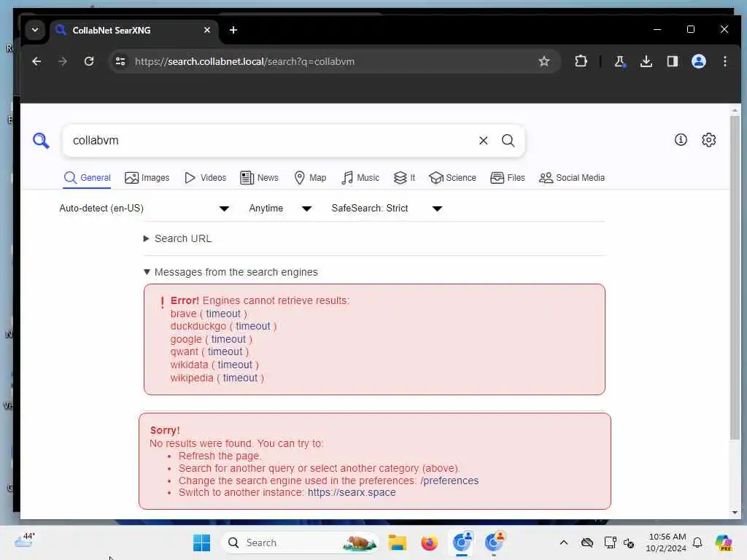The width and height of the screenshot is (747, 560).
Task: Switch to Map category
Action: [310, 178]
